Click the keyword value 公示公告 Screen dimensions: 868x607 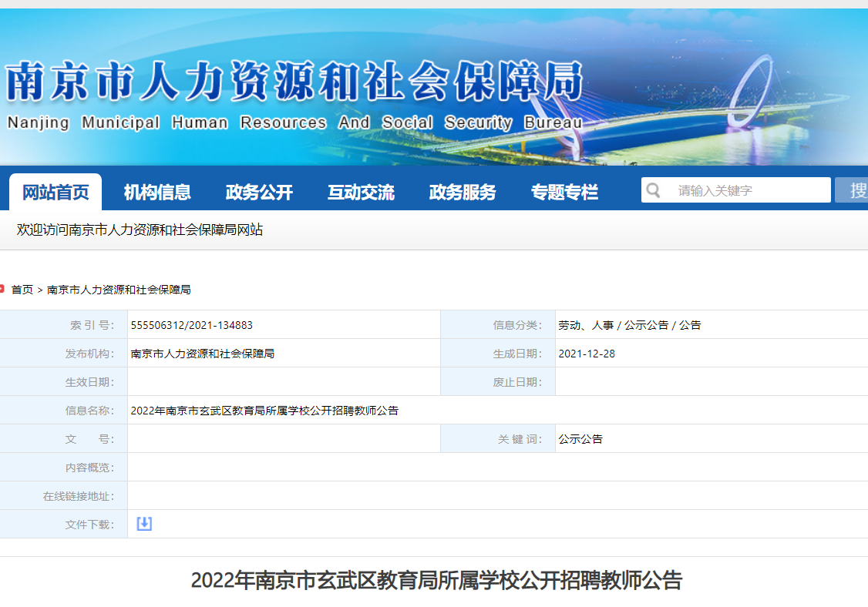pyautogui.click(x=580, y=439)
